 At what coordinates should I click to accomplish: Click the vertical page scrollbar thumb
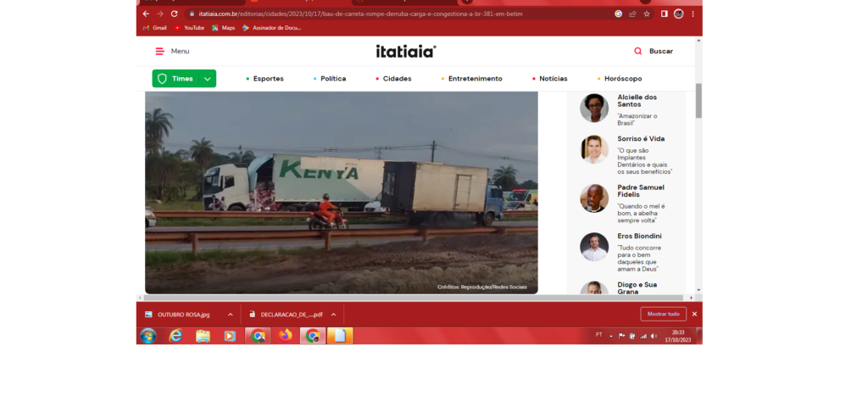pos(698,100)
